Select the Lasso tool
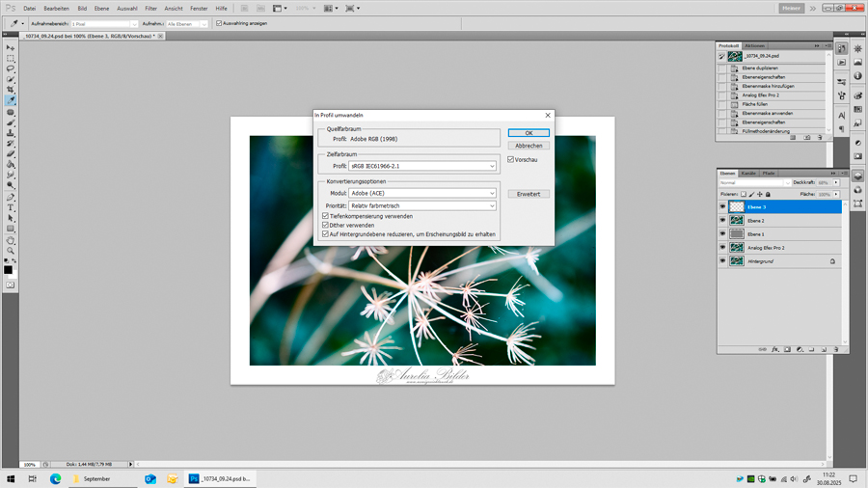 pyautogui.click(x=11, y=69)
